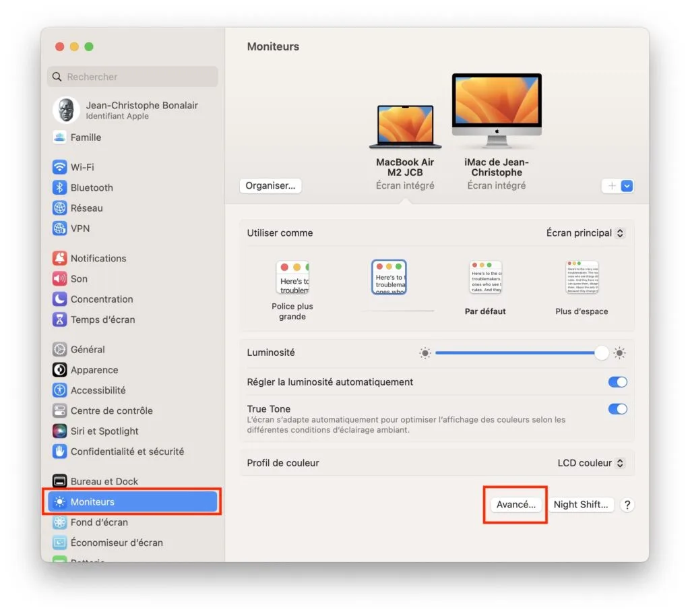Click the Moniteurs page title

click(273, 47)
